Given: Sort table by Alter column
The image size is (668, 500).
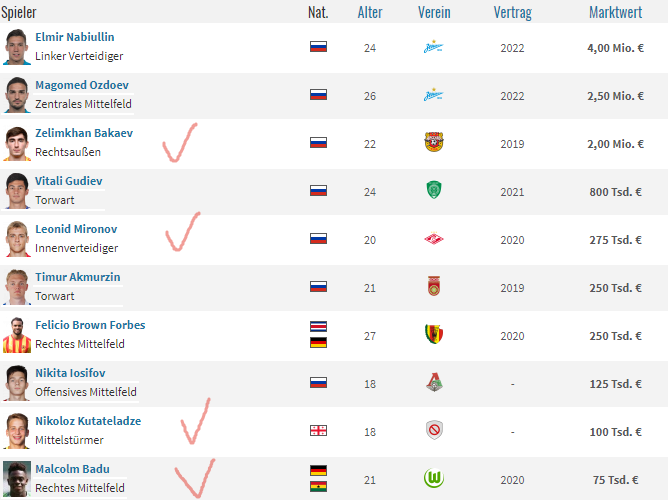Looking at the screenshot, I should click(x=370, y=12).
